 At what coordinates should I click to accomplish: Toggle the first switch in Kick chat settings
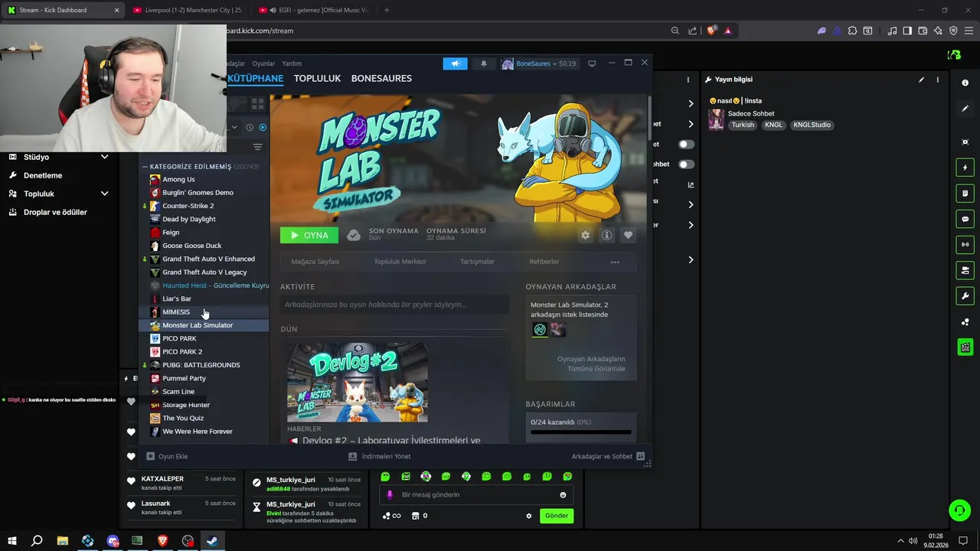coord(686,144)
